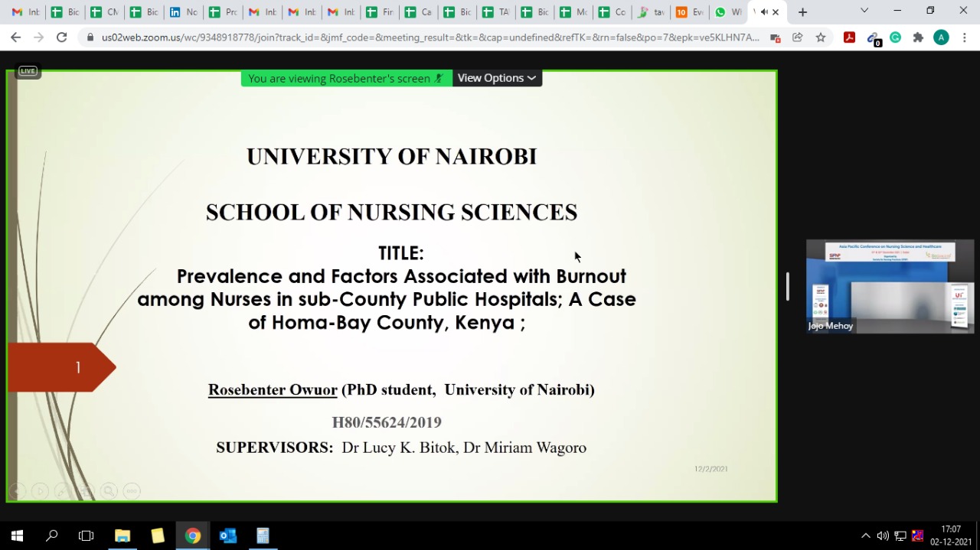Click the student ID 'H80/55624/2019'
Screen dimensions: 980x550
387,422
